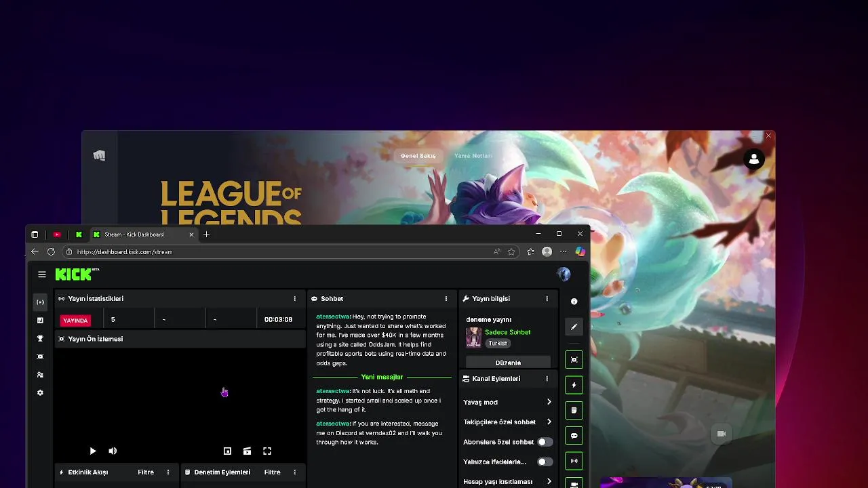Image resolution: width=868 pixels, height=488 pixels.
Task: Click the YAYINDA live badge
Action: click(75, 320)
